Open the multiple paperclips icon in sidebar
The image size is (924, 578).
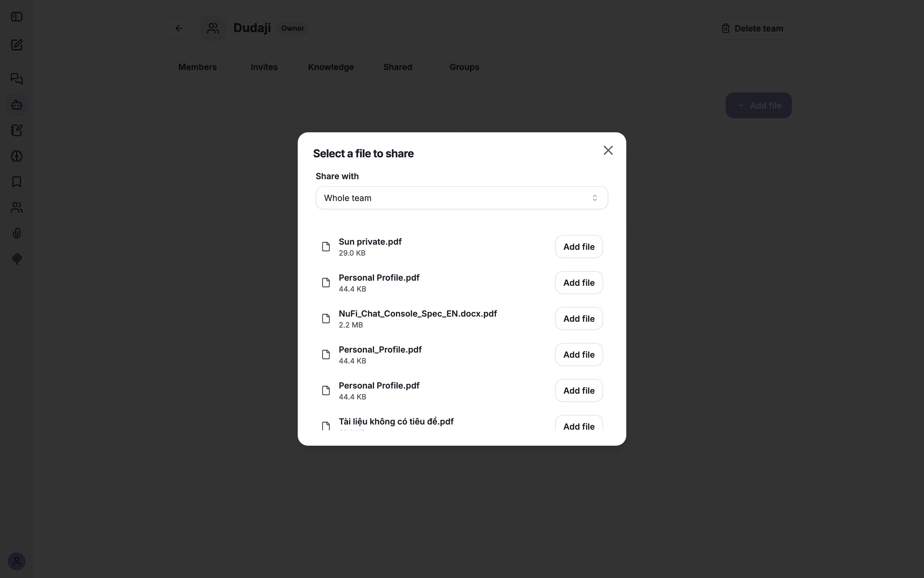[16, 259]
